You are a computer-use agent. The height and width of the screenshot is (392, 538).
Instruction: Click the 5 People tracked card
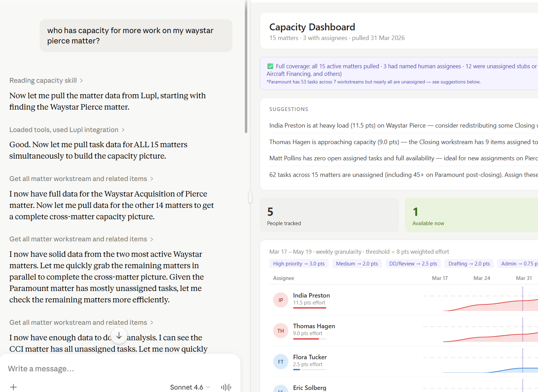tap(329, 215)
